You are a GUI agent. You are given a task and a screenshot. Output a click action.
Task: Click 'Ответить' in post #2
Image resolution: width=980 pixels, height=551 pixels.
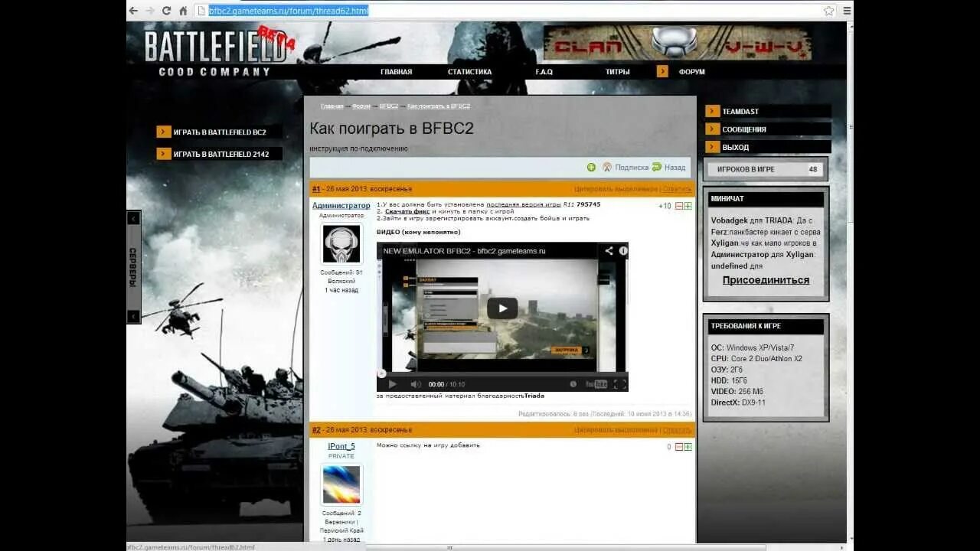(x=677, y=430)
